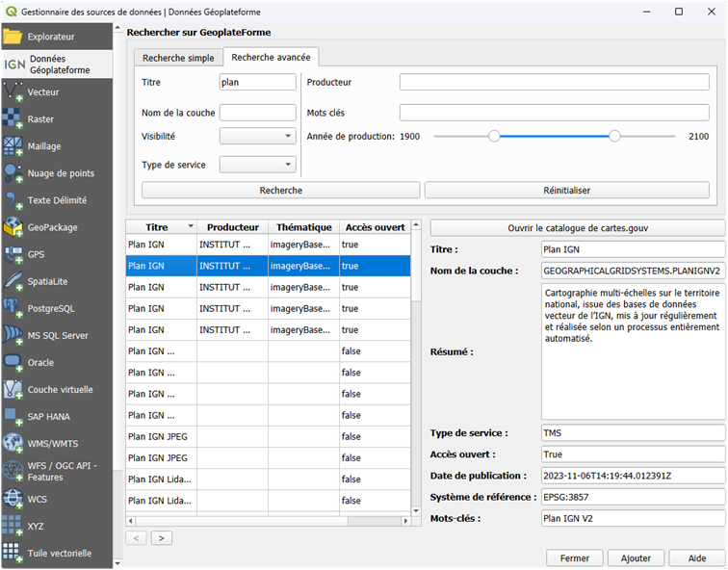Go to previous results page arrow
The height and width of the screenshot is (570, 728).
[x=136, y=538]
